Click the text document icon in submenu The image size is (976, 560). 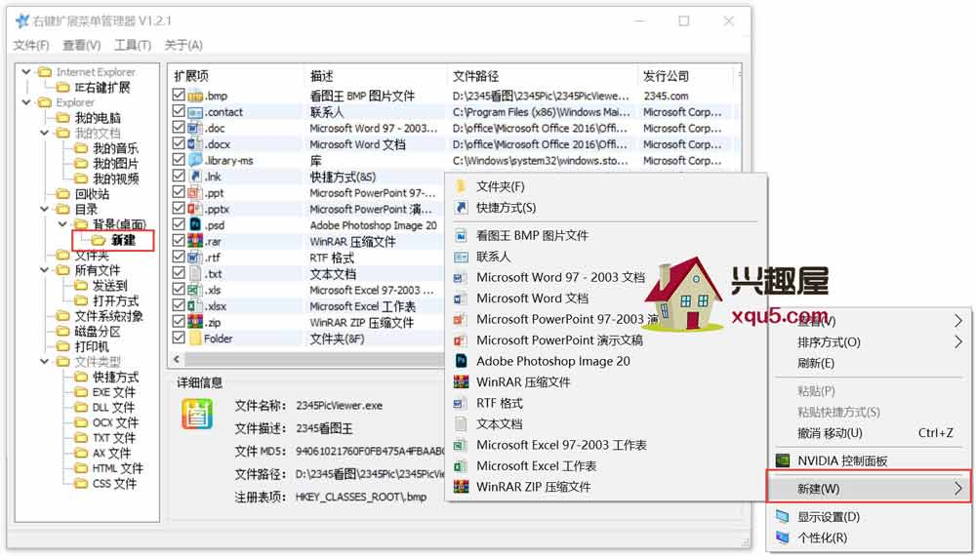(x=462, y=423)
